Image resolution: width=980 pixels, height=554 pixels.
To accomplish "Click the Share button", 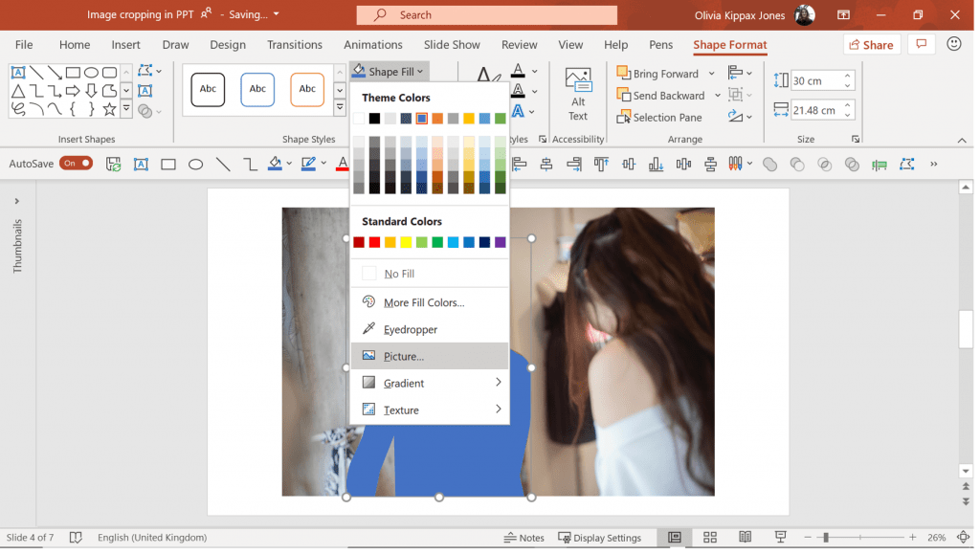I will 871,45.
